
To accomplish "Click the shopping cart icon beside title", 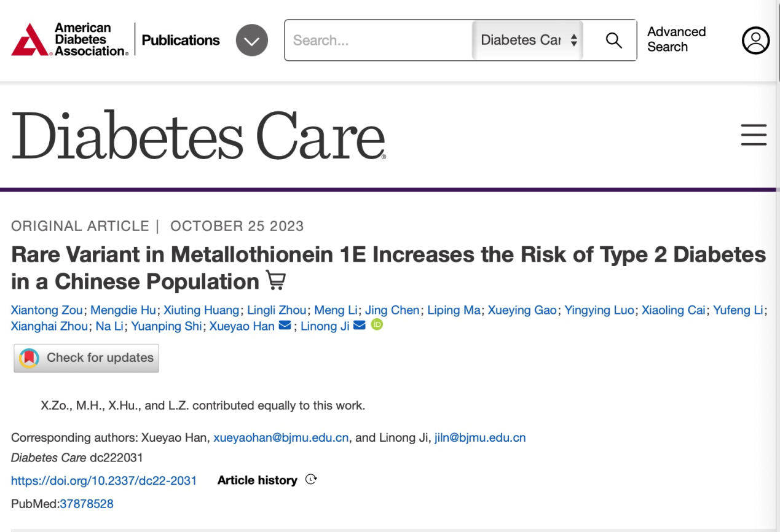I will click(x=276, y=280).
